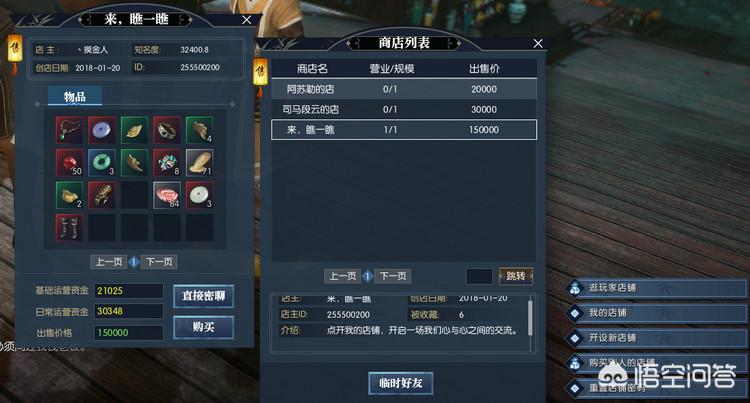Select shop row 阿苏勒的店
The image size is (750, 403).
[x=404, y=89]
